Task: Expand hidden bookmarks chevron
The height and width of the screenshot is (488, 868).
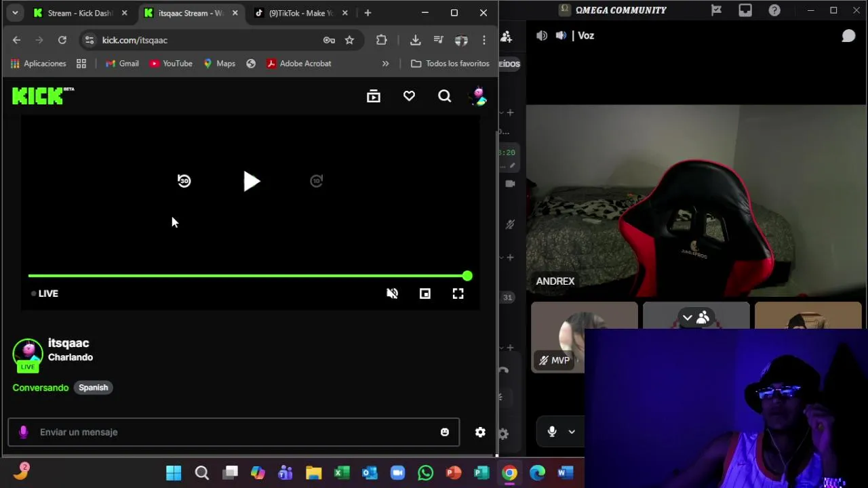Action: 385,64
